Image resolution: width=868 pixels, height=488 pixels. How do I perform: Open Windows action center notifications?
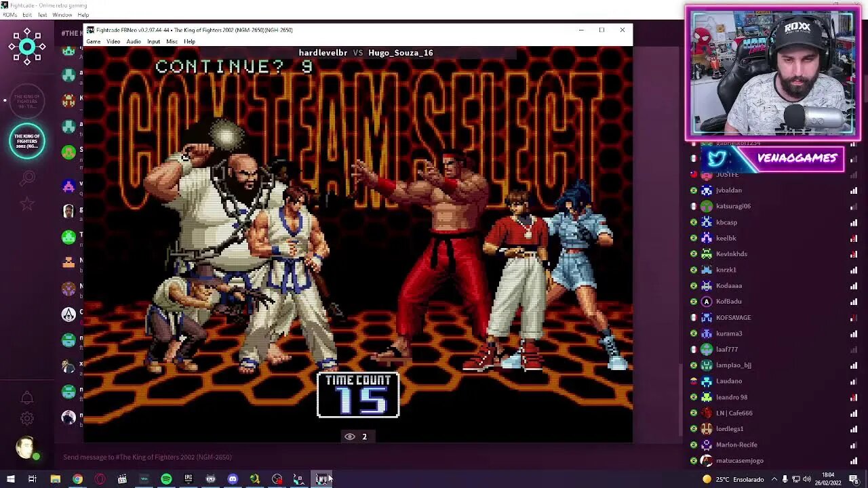[x=853, y=479]
